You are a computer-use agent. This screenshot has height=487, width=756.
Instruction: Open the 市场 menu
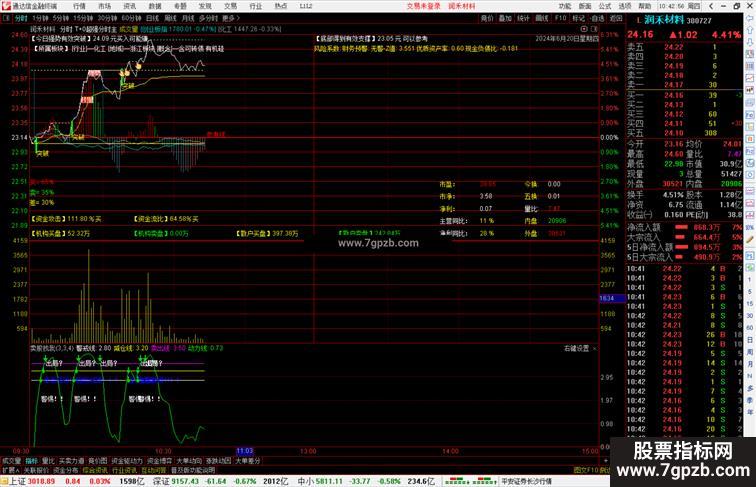click(x=104, y=6)
